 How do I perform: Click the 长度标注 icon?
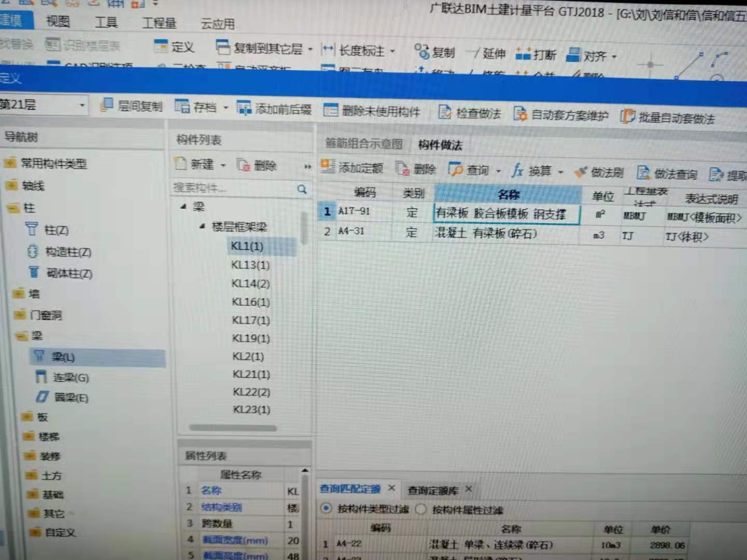[x=328, y=50]
